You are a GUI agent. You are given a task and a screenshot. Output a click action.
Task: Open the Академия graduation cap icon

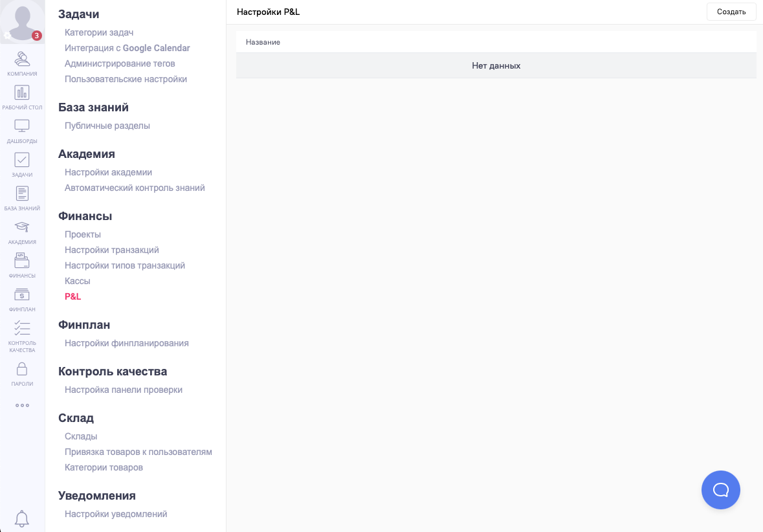[x=22, y=227]
